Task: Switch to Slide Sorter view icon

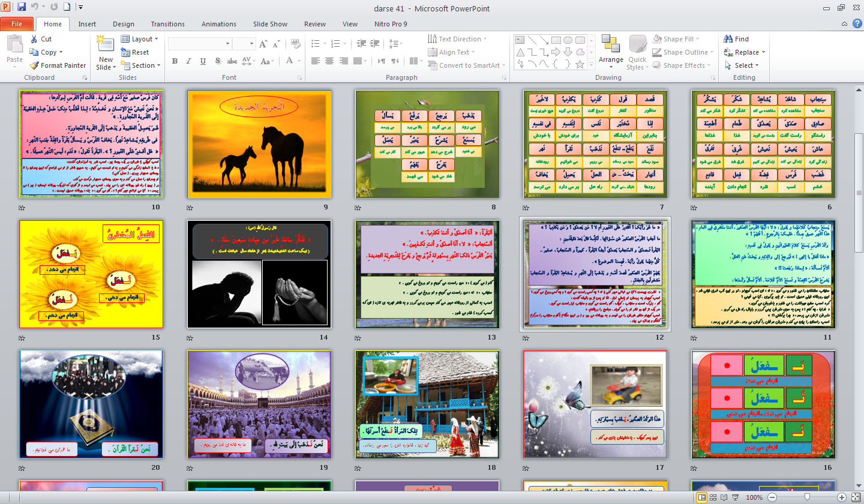Action: coord(712,497)
